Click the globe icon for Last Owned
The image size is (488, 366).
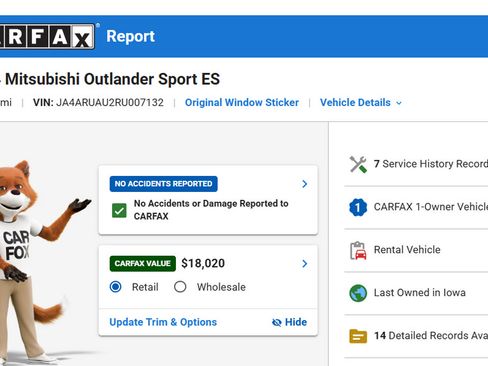(x=358, y=293)
